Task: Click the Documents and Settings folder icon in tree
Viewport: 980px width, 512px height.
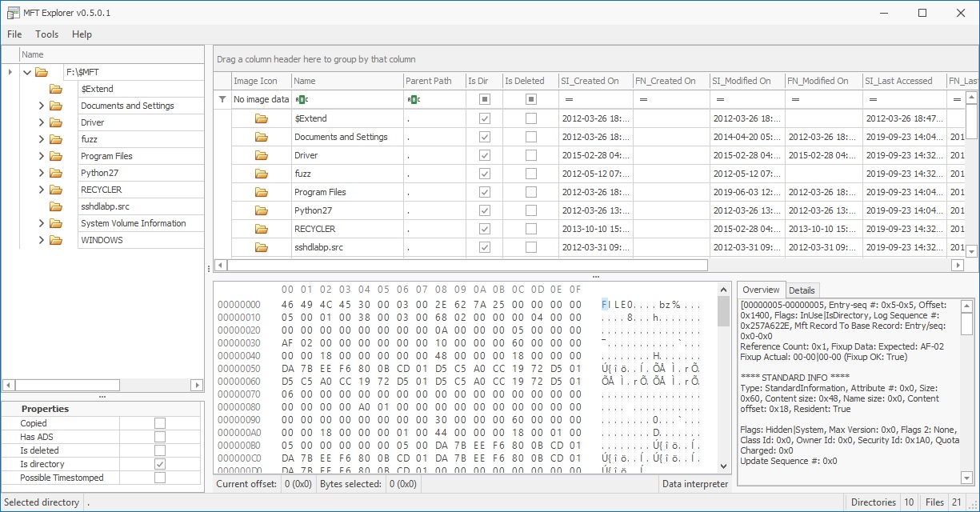Action: [56, 106]
